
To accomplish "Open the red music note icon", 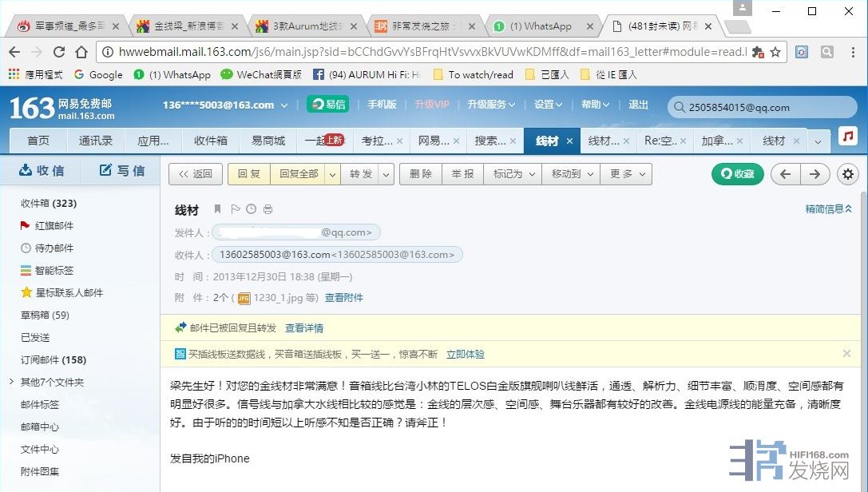I will 848,137.
